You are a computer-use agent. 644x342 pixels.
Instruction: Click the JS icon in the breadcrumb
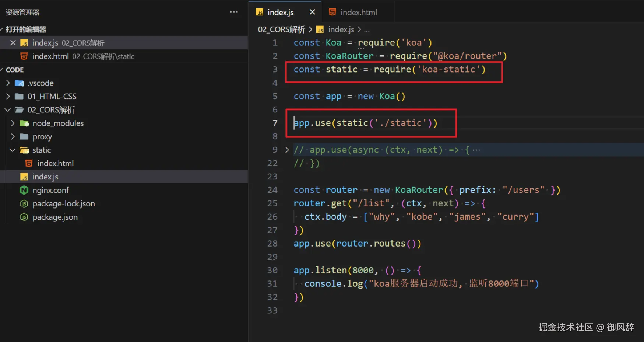(320, 29)
